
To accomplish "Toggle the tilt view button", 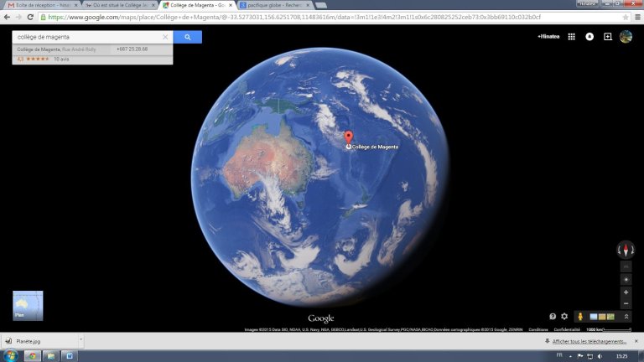I will 626,266.
